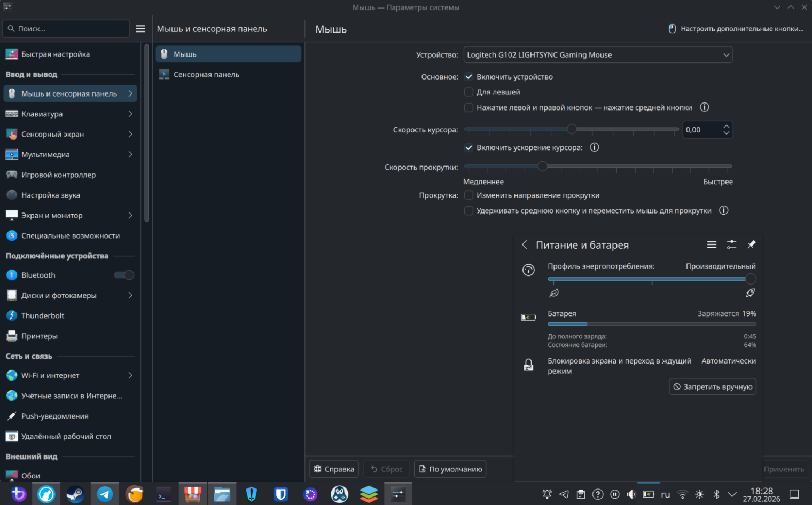Click the Запретить вручную button
This screenshot has width=812, height=505.
[712, 386]
